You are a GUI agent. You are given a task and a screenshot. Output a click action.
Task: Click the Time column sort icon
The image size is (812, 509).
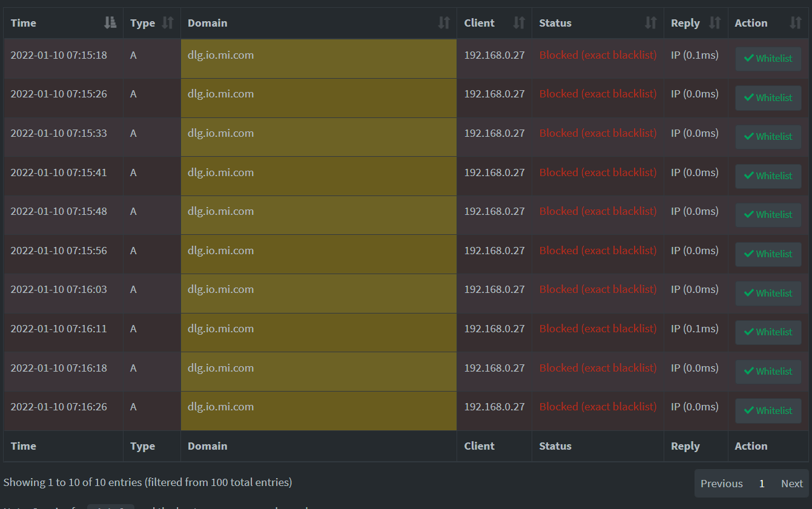tap(110, 23)
